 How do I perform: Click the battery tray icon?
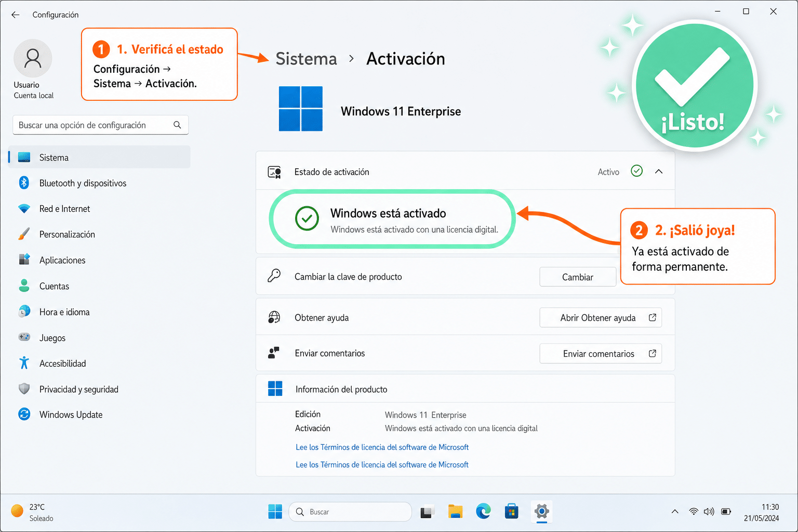coord(726,512)
